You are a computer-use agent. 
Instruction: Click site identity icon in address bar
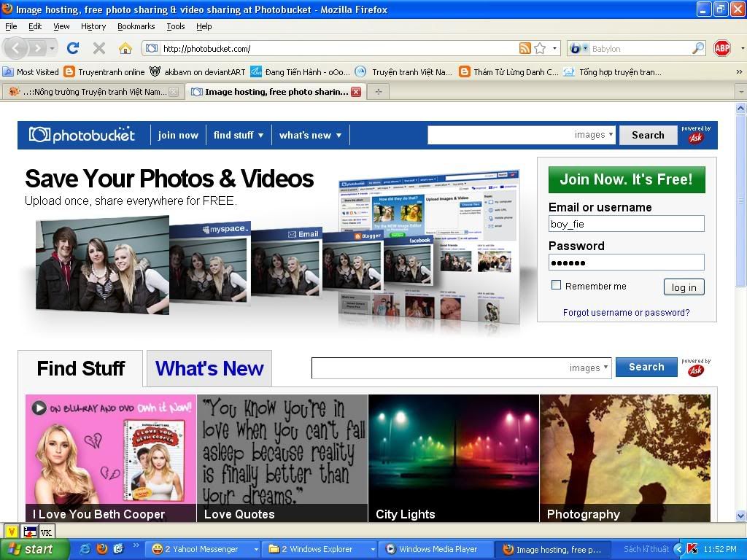tap(152, 49)
